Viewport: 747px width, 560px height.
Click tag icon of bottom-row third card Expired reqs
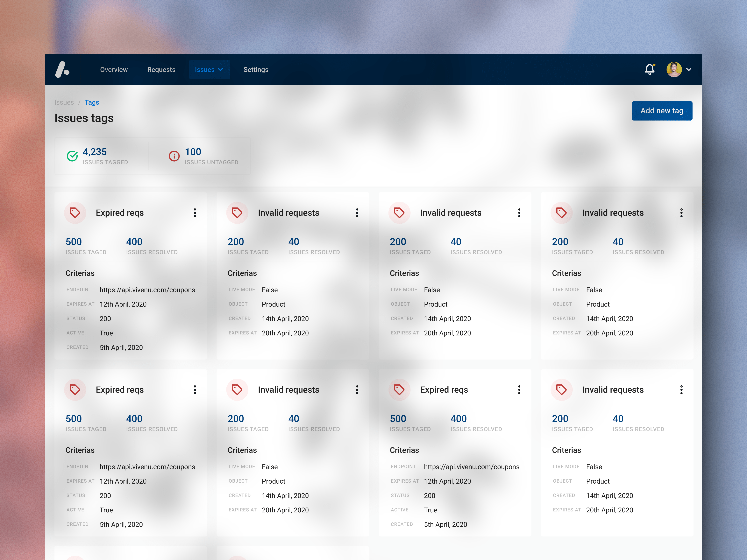click(399, 389)
